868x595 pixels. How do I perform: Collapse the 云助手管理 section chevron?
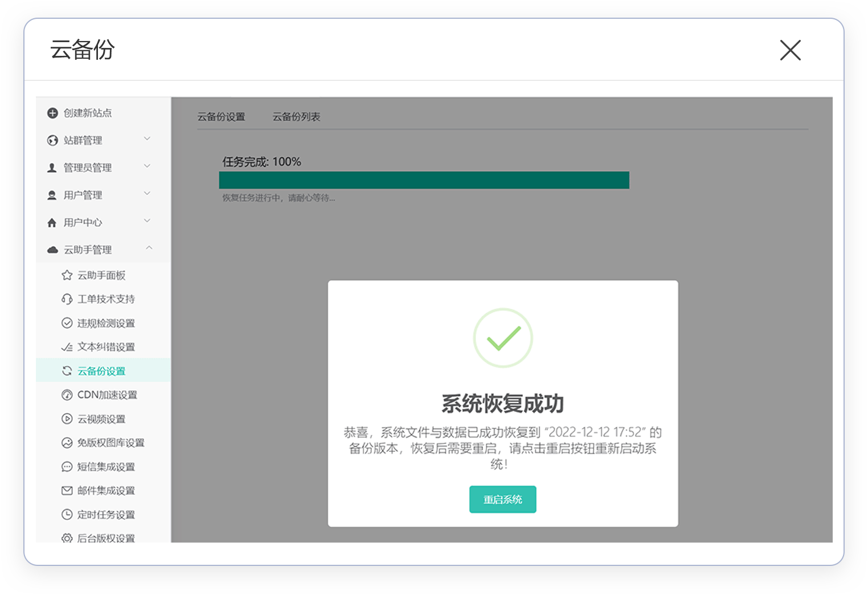pos(149,248)
